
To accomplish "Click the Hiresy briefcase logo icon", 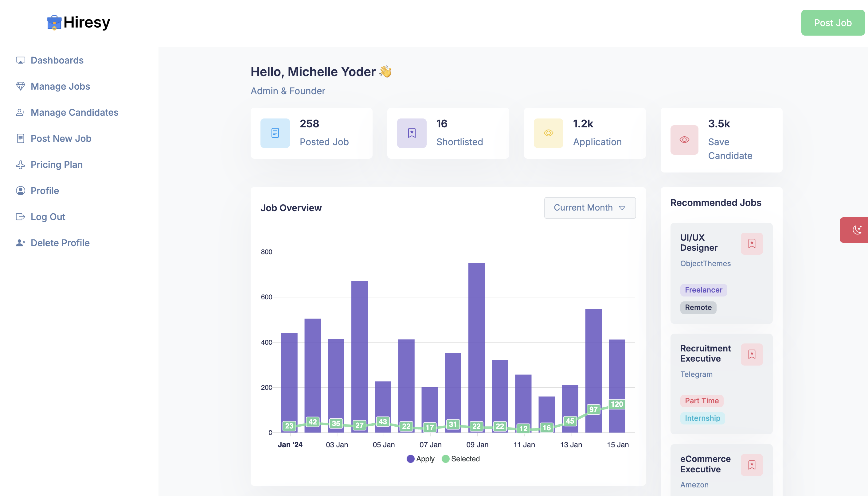I will (54, 22).
